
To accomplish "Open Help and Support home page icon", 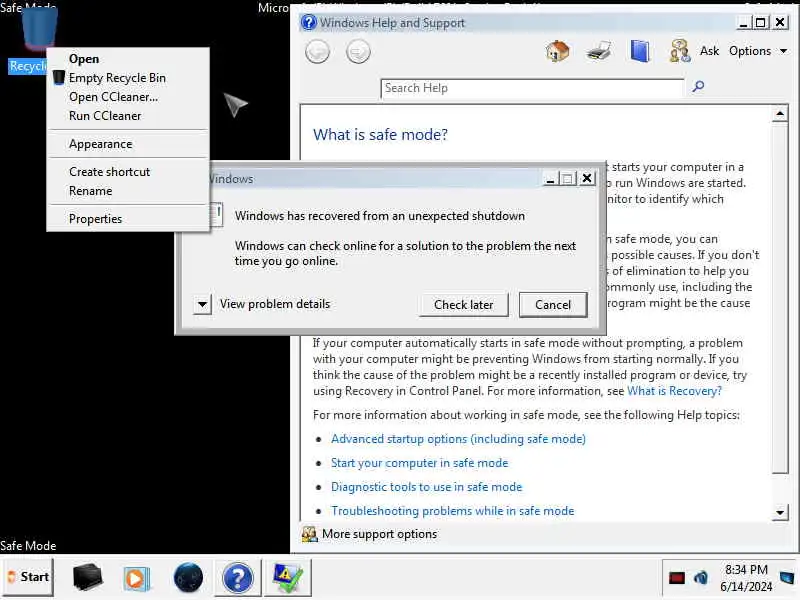I will (558, 52).
